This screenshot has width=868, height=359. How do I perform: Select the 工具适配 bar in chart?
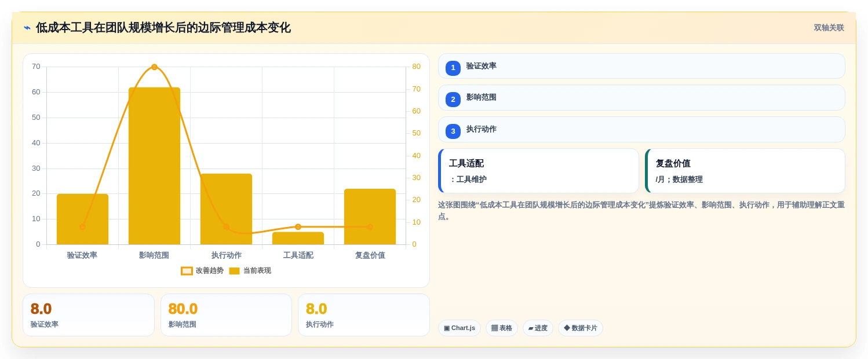(x=298, y=238)
